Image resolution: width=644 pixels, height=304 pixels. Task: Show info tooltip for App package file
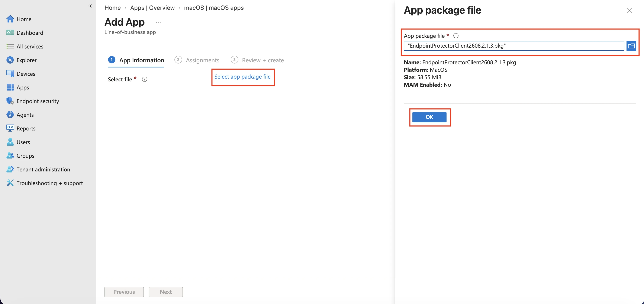point(456,36)
